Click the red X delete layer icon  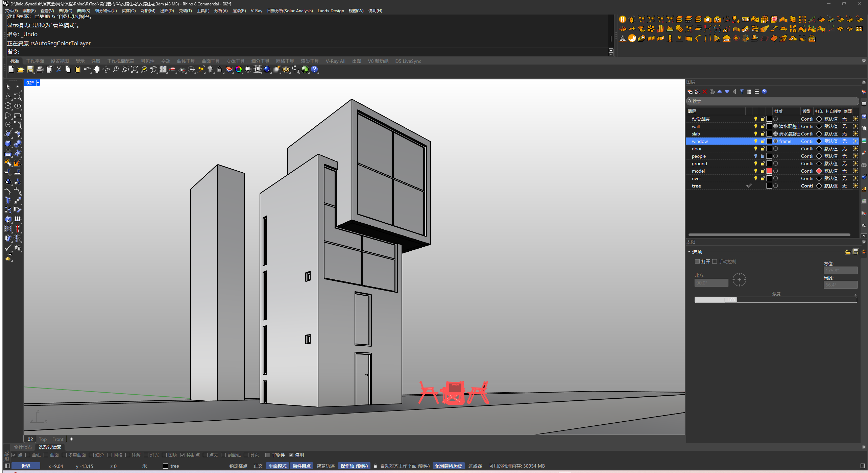click(705, 92)
